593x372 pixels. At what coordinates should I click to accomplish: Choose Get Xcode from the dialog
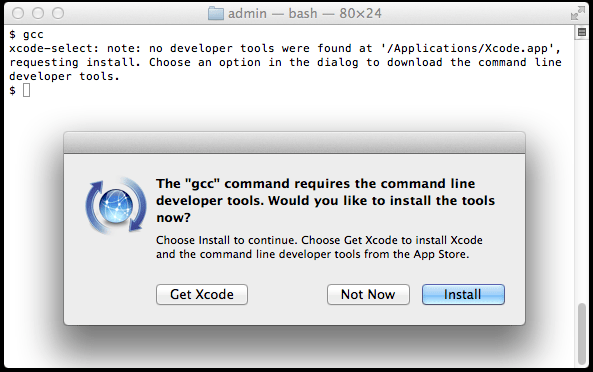(x=202, y=294)
